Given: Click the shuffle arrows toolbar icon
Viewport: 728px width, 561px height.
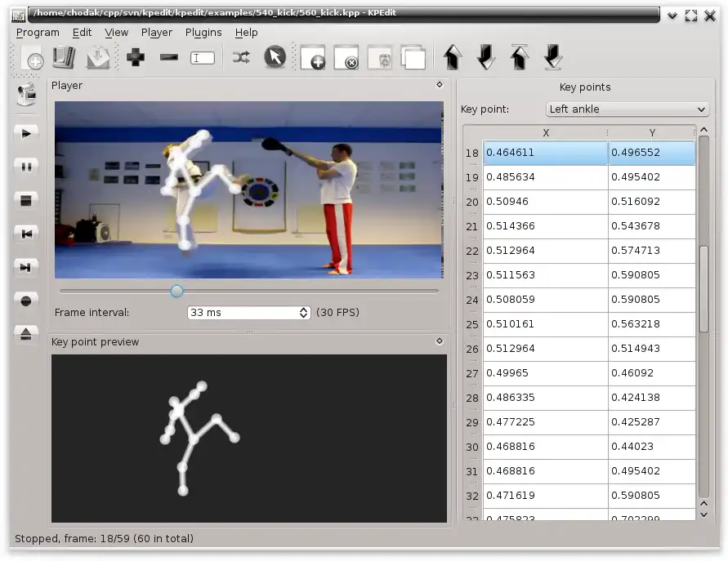Looking at the screenshot, I should 241,58.
